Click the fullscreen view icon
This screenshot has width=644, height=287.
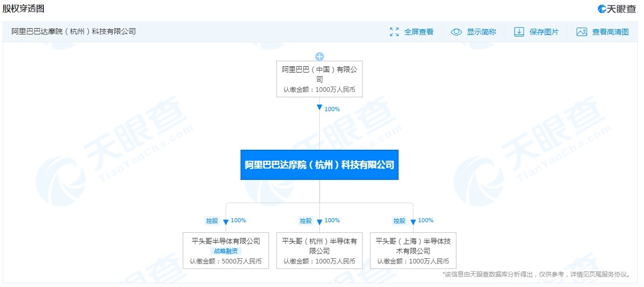coord(394,32)
